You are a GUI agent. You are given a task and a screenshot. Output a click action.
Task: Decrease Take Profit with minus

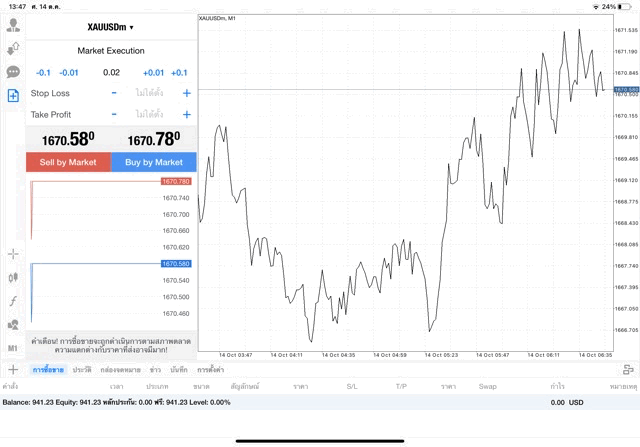coord(114,115)
